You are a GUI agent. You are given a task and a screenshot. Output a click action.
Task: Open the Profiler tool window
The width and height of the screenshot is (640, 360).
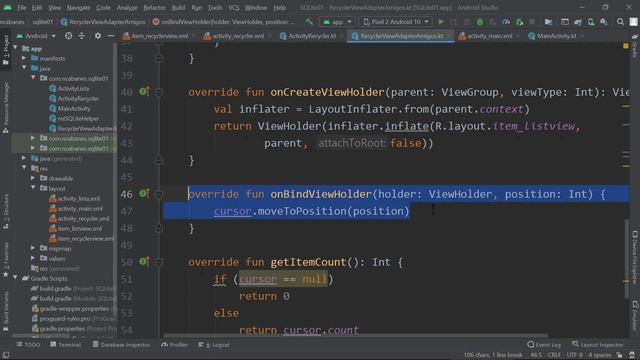[175, 345]
